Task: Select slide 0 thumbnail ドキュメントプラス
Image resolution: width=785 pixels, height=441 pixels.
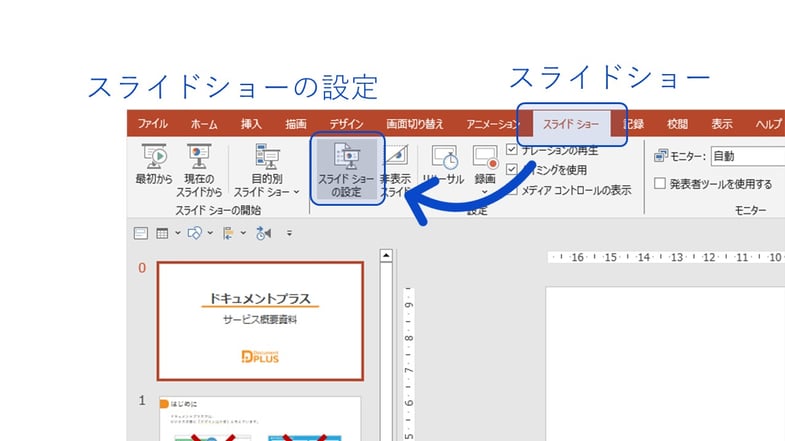Action: [260, 321]
